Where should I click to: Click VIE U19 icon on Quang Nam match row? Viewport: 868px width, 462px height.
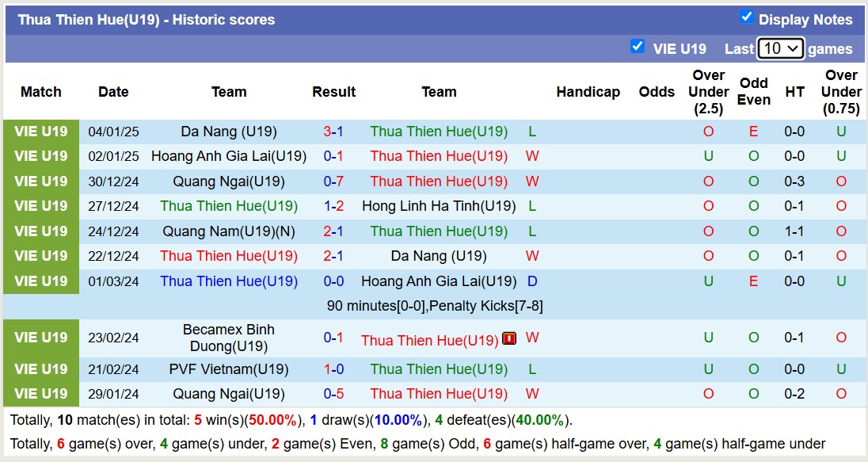[x=40, y=231]
